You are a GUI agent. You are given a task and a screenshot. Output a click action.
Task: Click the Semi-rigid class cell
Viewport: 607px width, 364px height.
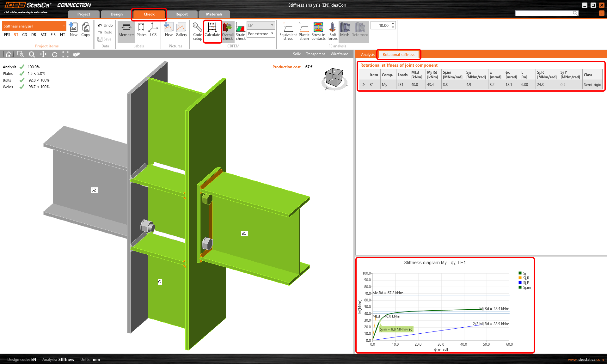592,85
